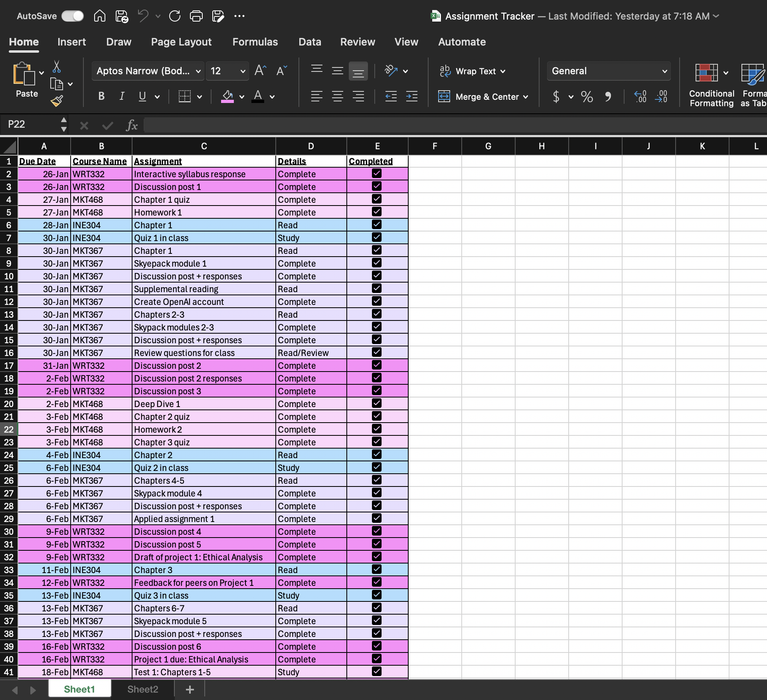Uncheck Completed box for Review questions for class
The image size is (767, 700).
377,352
